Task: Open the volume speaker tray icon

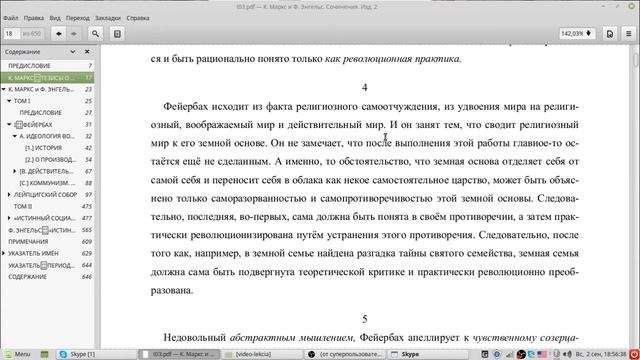Action: click(567, 354)
